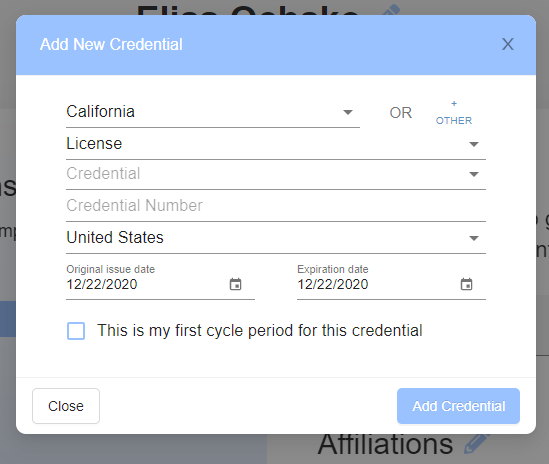Click the United States dropdown arrow

[474, 238]
